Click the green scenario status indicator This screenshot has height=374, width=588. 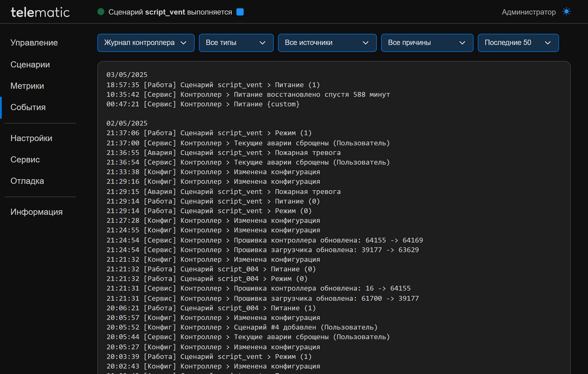point(101,12)
